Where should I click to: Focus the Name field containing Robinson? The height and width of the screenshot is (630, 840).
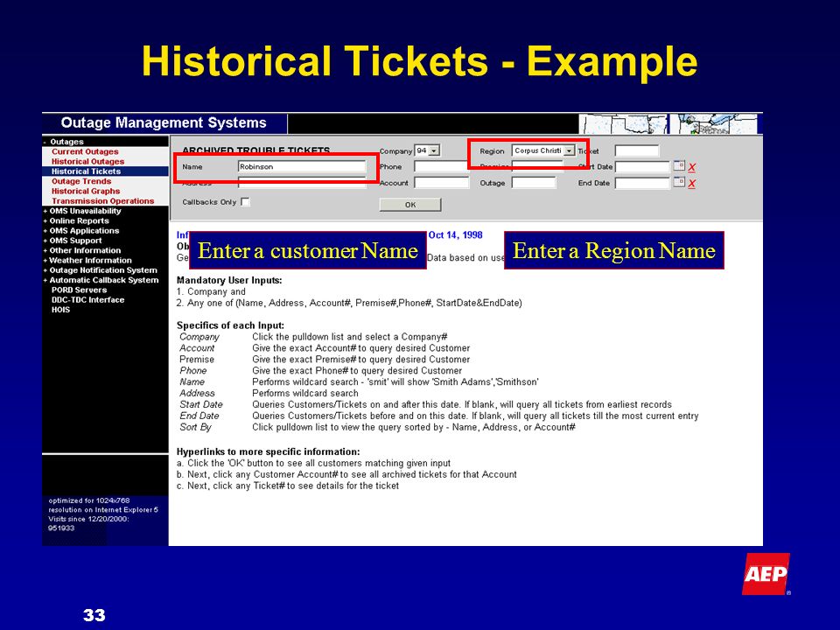pyautogui.click(x=302, y=166)
